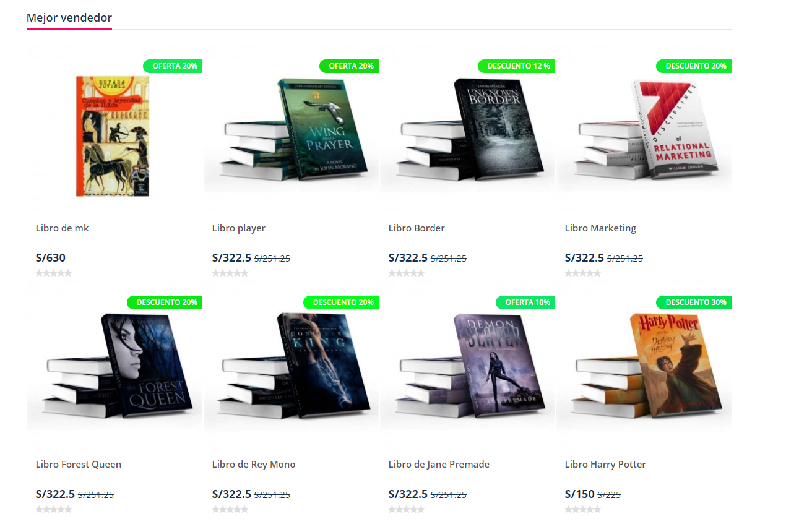Click the DESCUENTO 12 % badge

[517, 66]
